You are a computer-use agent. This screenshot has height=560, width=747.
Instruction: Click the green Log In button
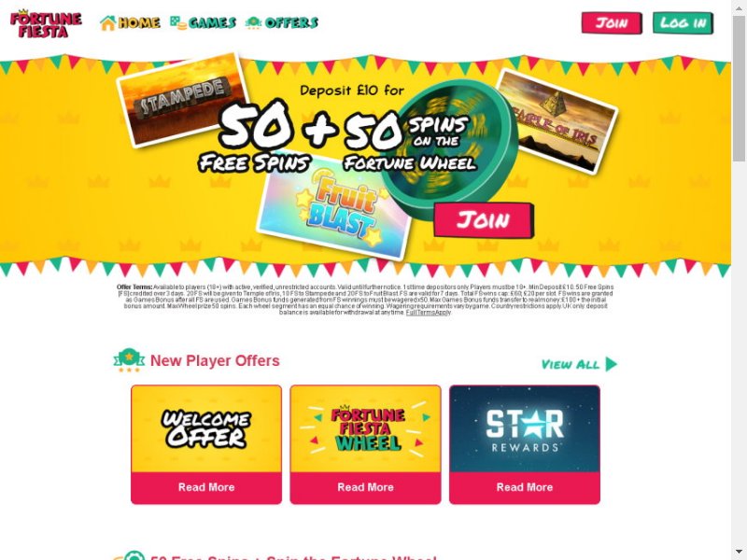[x=684, y=22]
